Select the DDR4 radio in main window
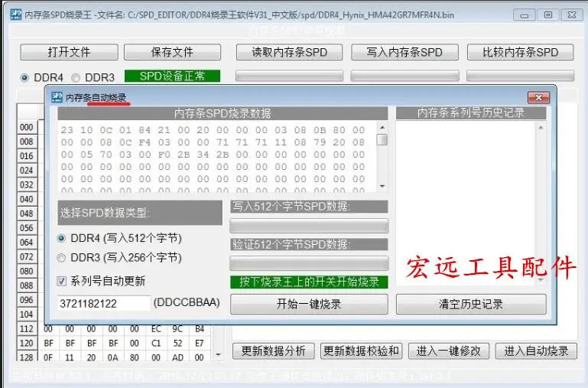 point(24,77)
